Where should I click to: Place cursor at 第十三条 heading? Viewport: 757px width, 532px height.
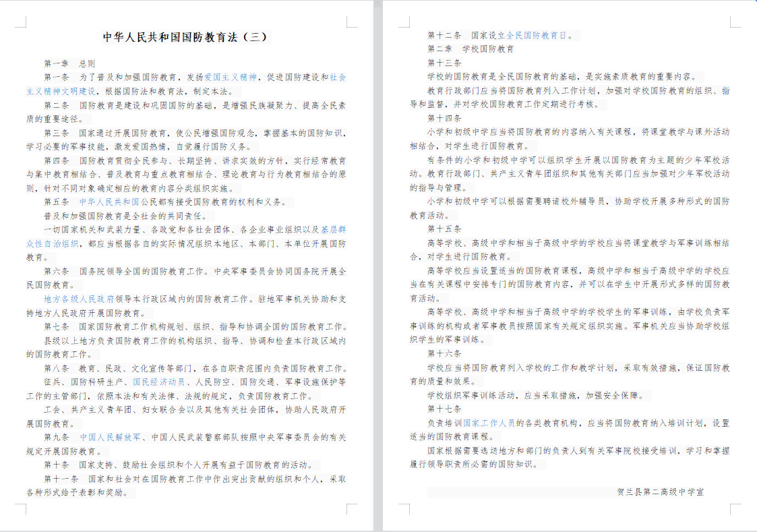pos(444,63)
